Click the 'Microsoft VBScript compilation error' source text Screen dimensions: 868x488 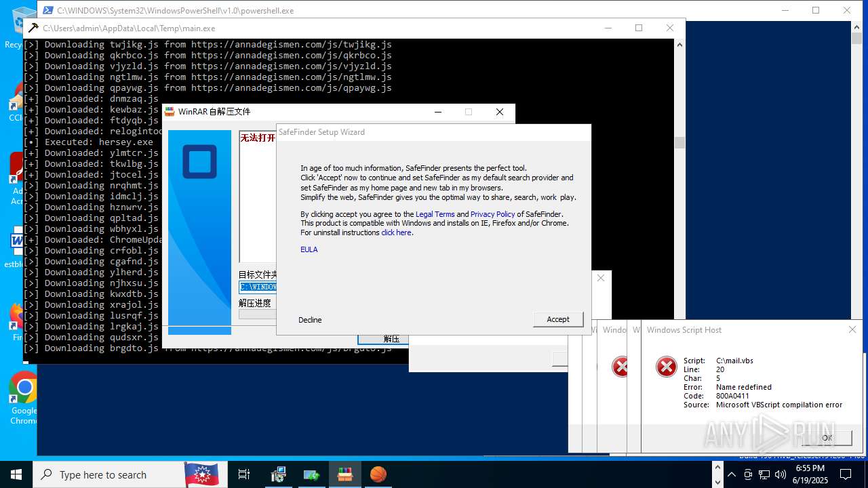point(779,405)
